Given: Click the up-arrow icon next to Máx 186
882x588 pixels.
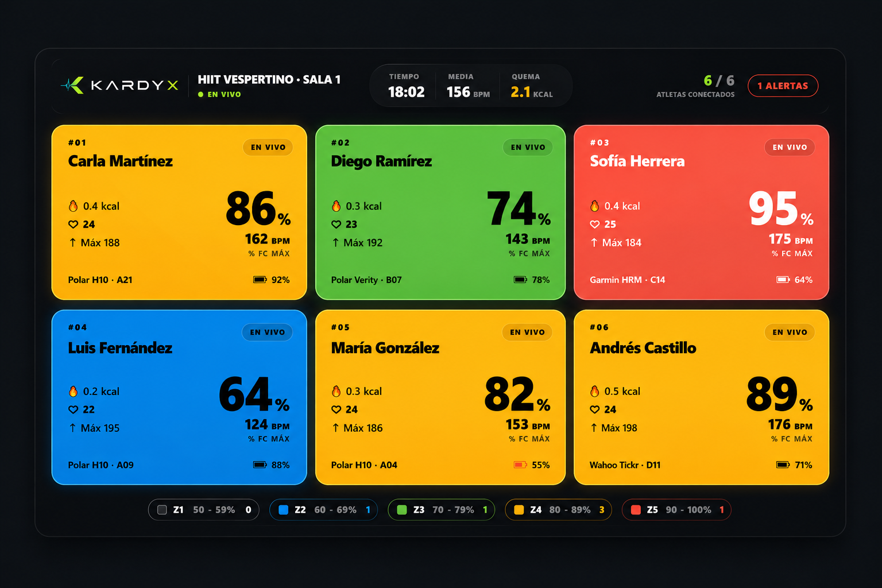Looking at the screenshot, I should [x=335, y=428].
